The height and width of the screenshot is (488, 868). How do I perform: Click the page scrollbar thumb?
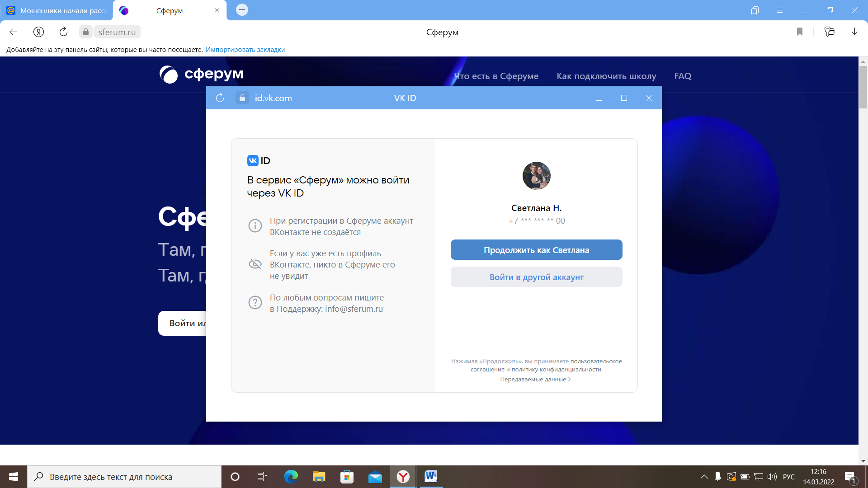(x=863, y=87)
